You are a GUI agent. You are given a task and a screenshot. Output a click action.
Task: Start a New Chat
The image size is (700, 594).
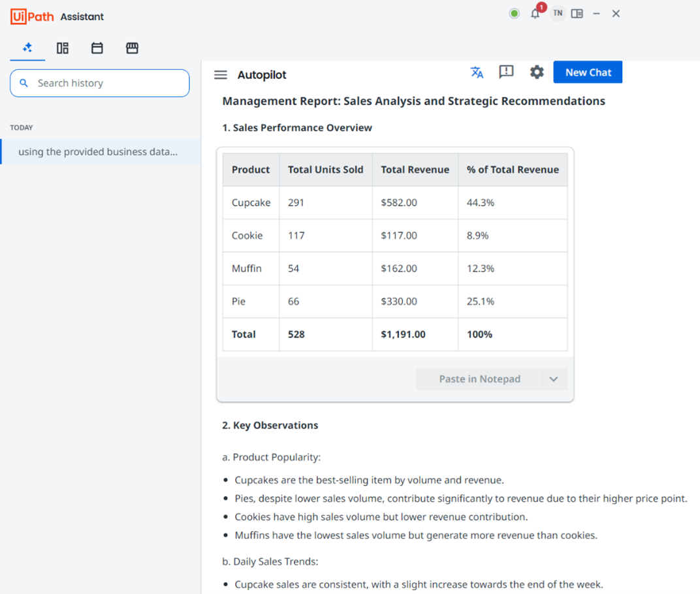click(588, 72)
